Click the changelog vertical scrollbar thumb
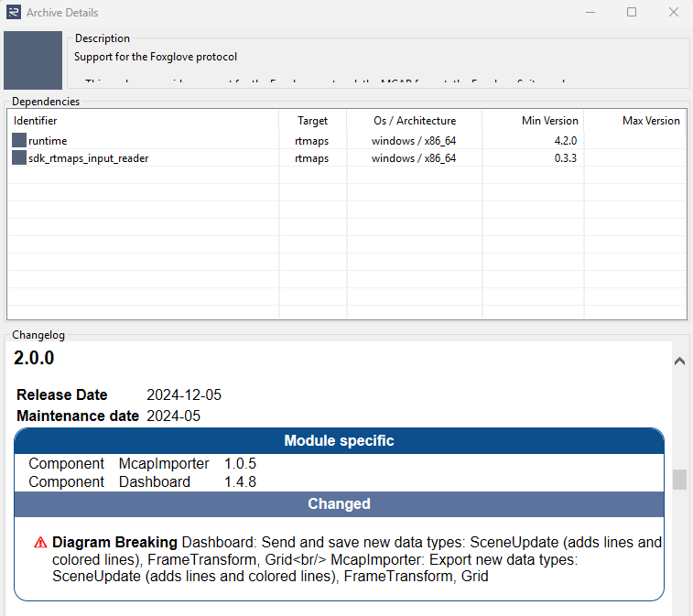The image size is (693, 616). click(679, 480)
